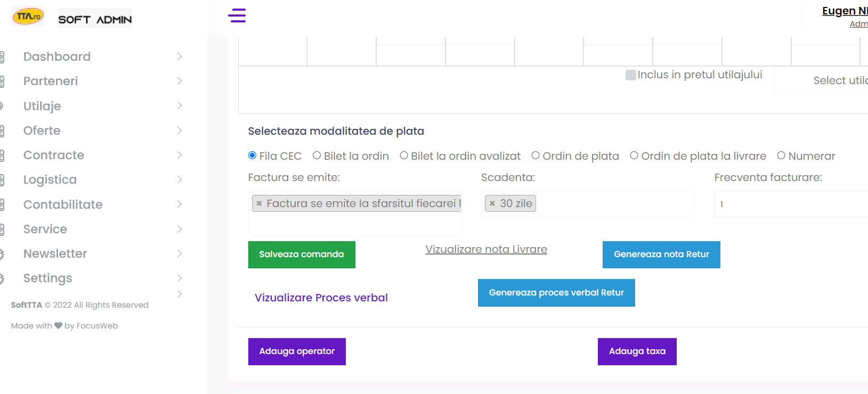Select the Fila CEC radio option
The height and width of the screenshot is (394, 868).
pyautogui.click(x=253, y=155)
